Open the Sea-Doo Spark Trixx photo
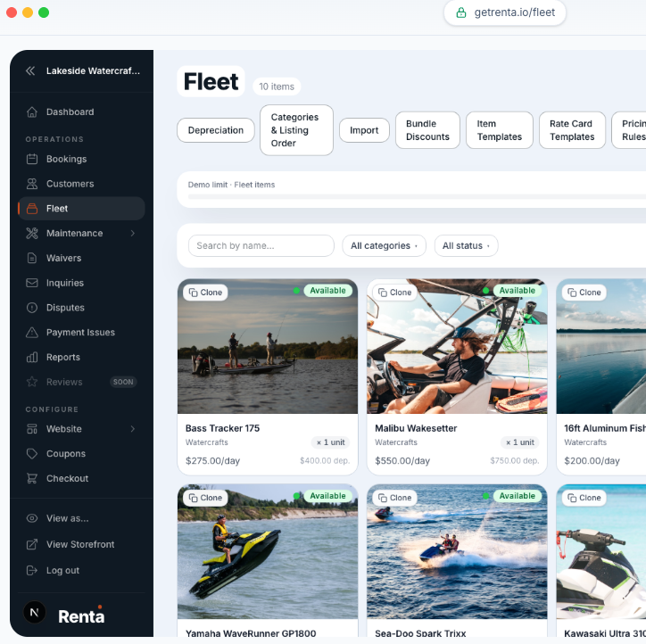Viewport: 646px width, 644px height. pos(457,552)
